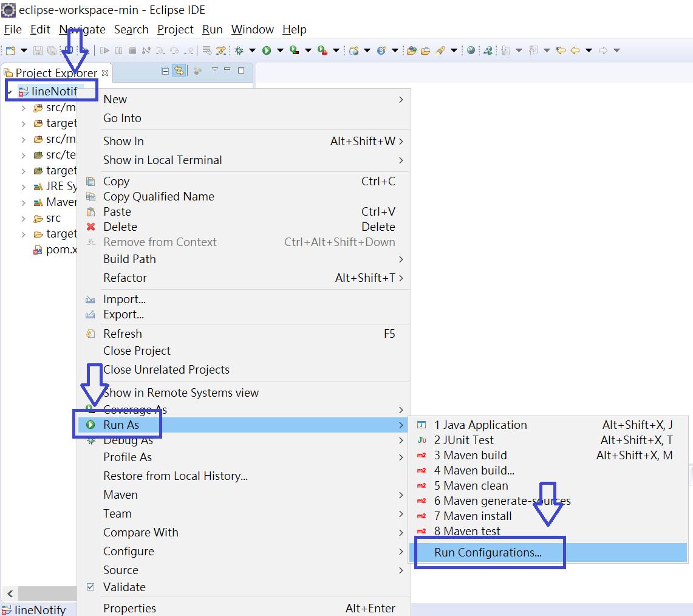693x616 pixels.
Task: Click the horizontal scrollbar left arrow
Action: 10,594
